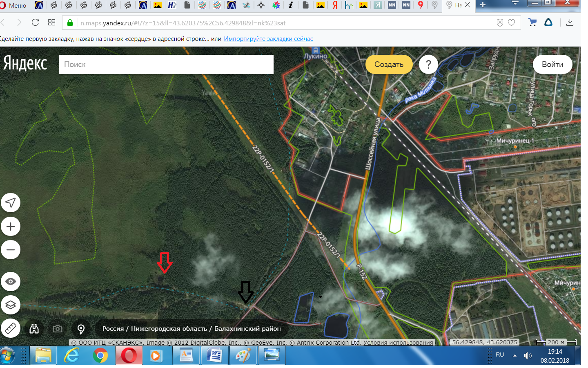Image resolution: width=588 pixels, height=368 pixels.
Task: Open the map layers selector
Action: (x=11, y=305)
